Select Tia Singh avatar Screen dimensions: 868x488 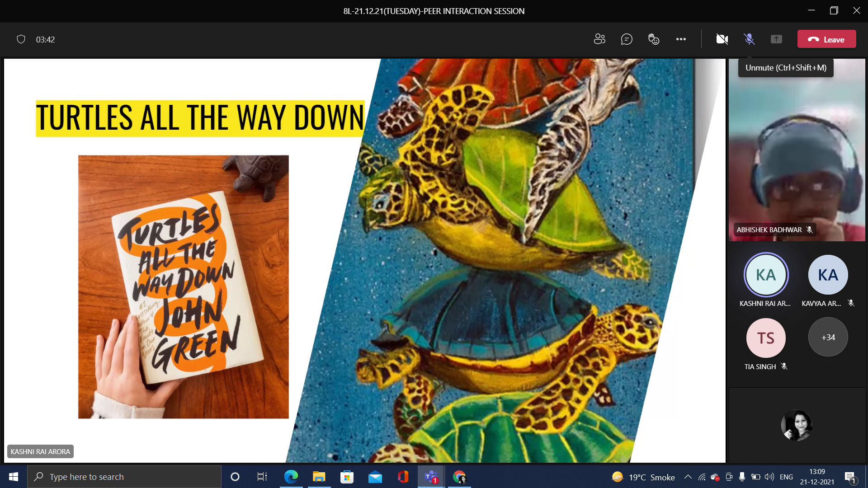click(766, 338)
